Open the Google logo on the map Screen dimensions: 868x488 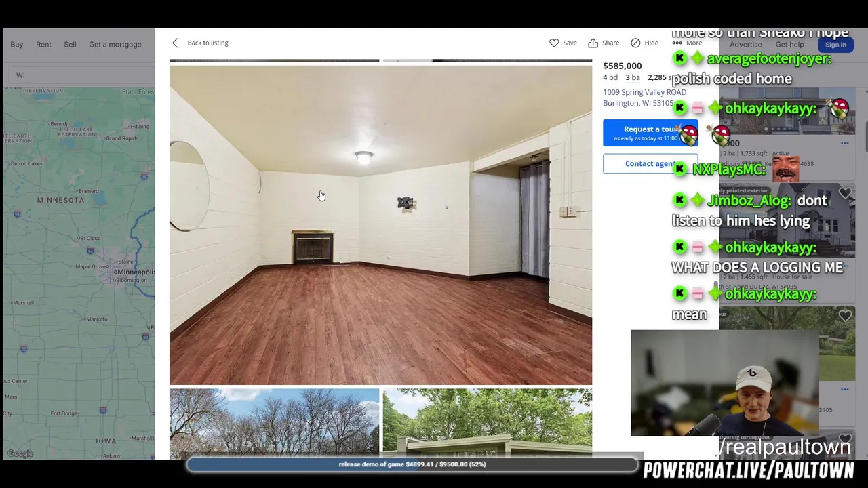[x=20, y=453]
